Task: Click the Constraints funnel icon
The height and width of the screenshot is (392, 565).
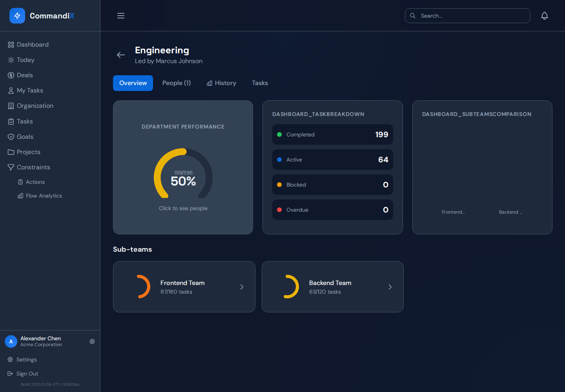Action: tap(11, 167)
